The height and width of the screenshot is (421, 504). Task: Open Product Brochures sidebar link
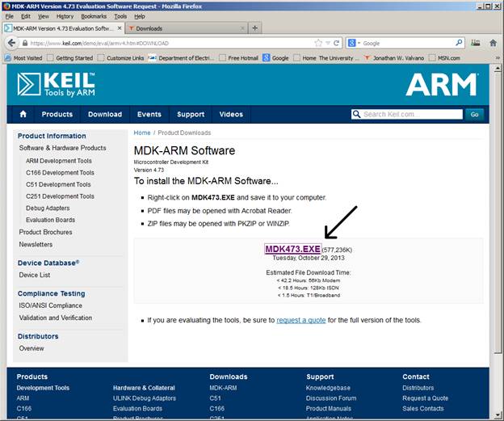click(46, 232)
